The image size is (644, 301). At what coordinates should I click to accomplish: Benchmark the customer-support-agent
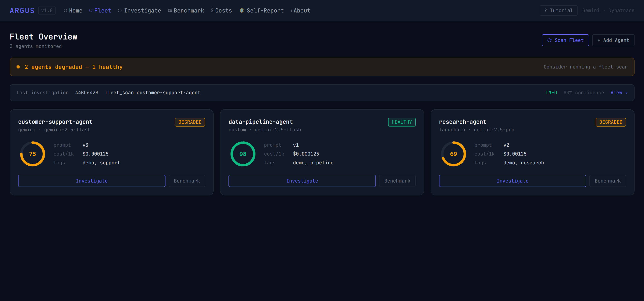pos(187,181)
